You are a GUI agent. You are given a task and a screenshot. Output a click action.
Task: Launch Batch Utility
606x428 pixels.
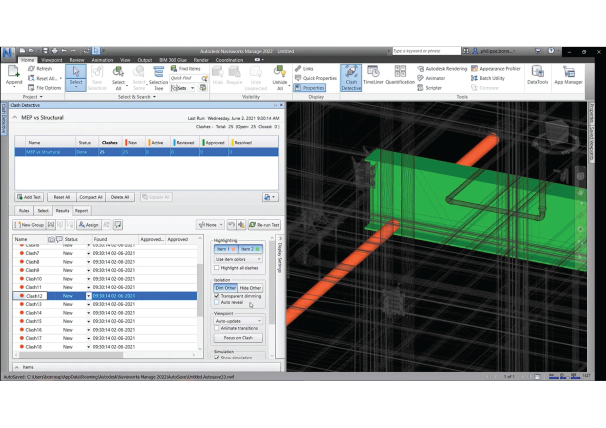[x=488, y=78]
